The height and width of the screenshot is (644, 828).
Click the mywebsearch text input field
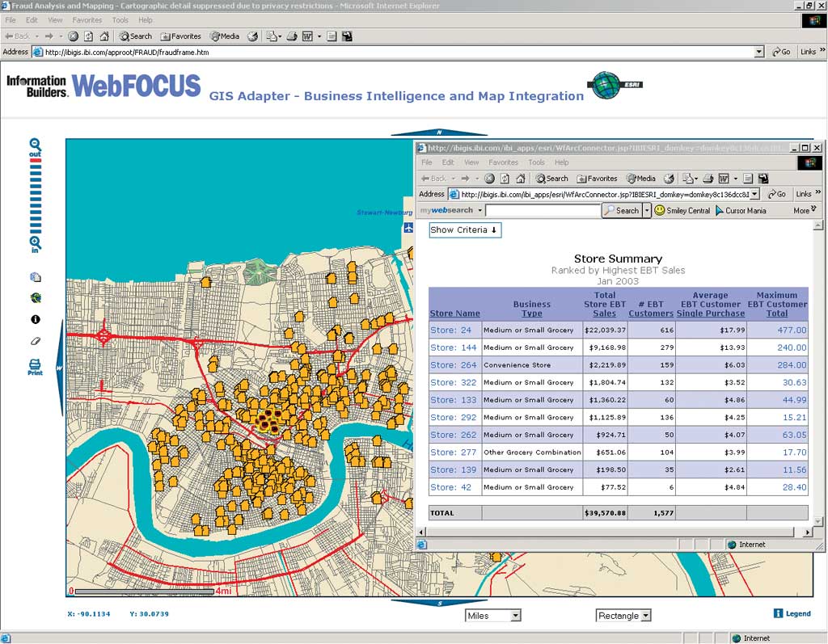(543, 211)
